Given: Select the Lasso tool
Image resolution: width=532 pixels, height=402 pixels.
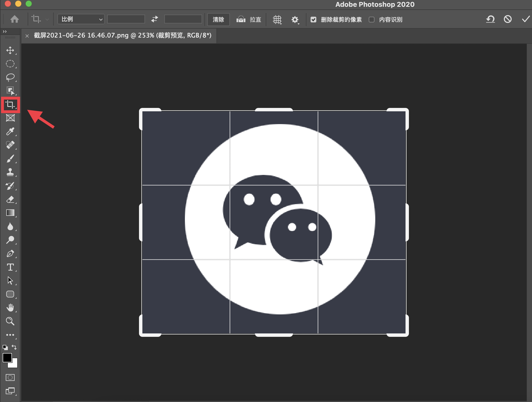Looking at the screenshot, I should [10, 77].
